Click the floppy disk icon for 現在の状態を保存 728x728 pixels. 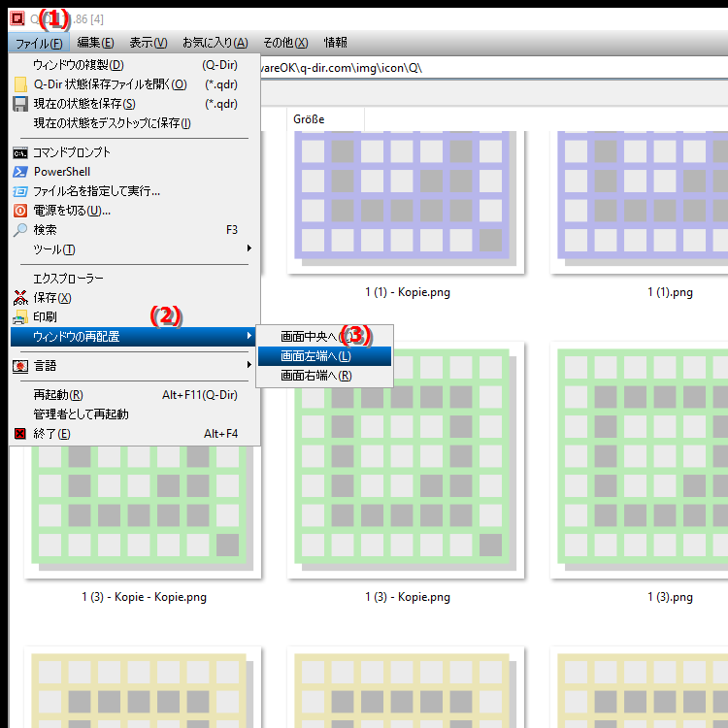(x=20, y=104)
